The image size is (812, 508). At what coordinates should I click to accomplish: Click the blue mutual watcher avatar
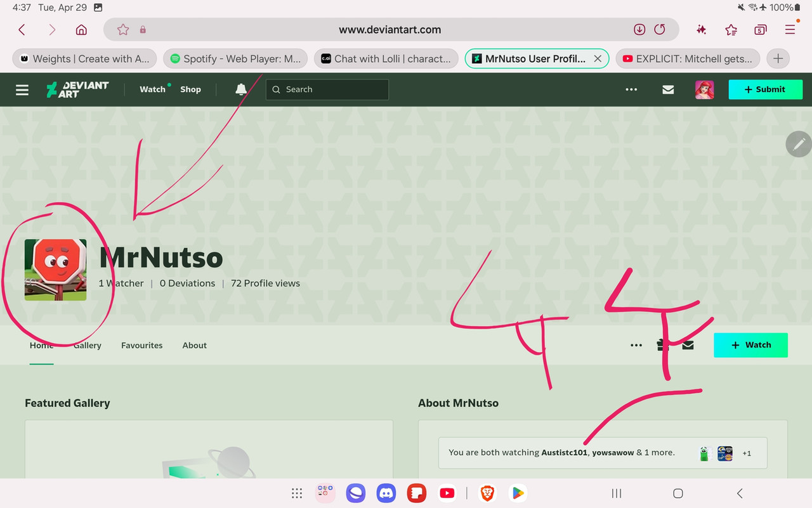725,453
